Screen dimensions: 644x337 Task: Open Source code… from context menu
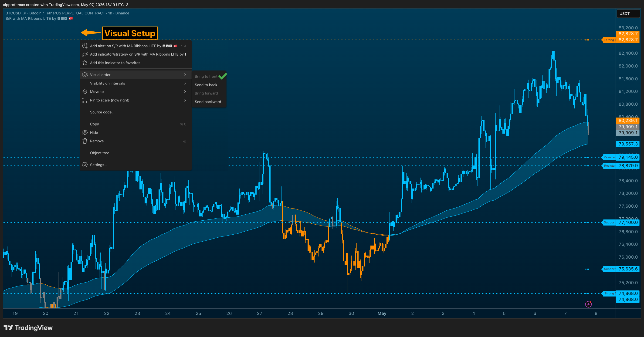click(x=136, y=112)
